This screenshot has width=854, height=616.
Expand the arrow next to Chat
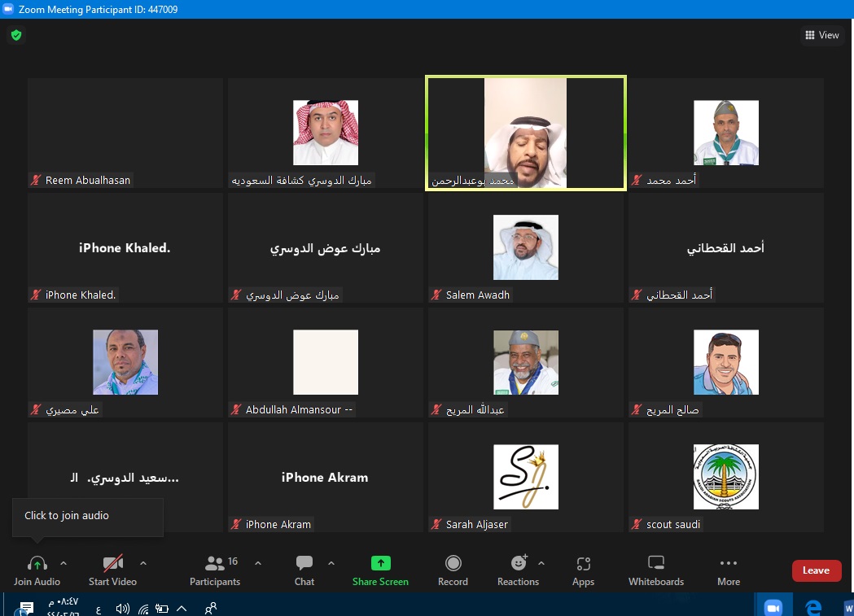point(331,562)
